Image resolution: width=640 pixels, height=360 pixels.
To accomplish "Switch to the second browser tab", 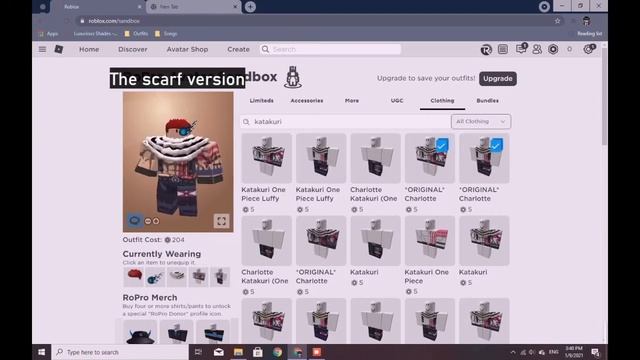I will pos(193,7).
